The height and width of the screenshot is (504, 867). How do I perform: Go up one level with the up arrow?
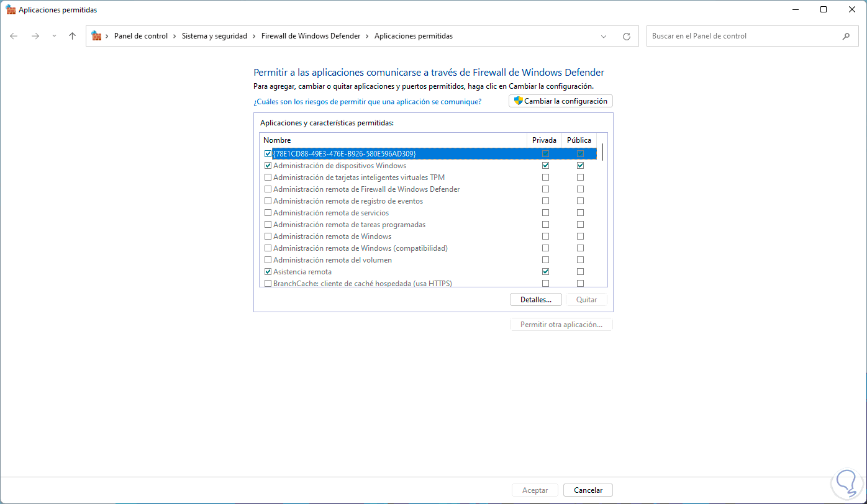72,36
